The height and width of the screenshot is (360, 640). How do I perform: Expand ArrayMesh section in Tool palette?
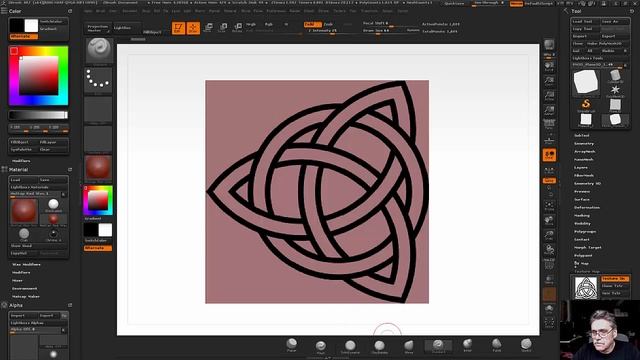585,151
